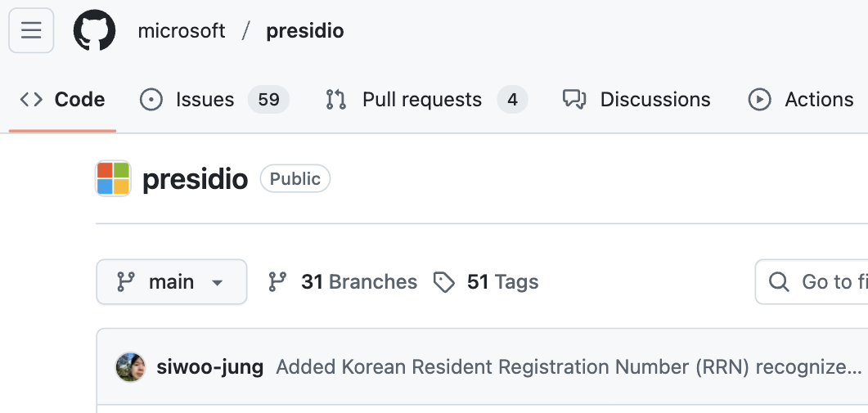Switch to the Pull requests tab

(426, 100)
